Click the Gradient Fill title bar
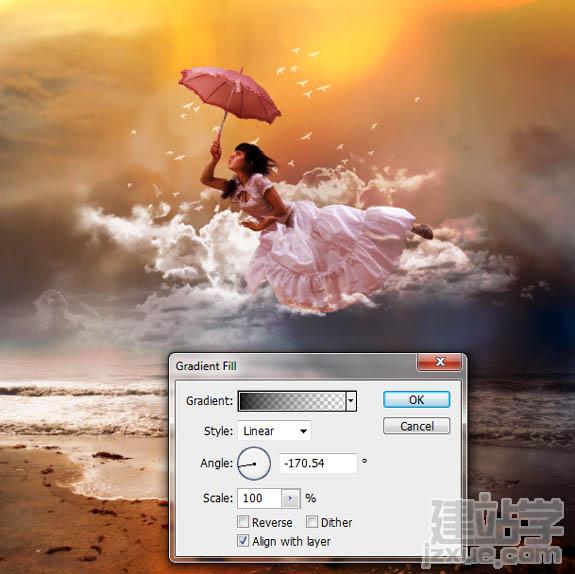Screen dimensions: 575x574 point(293,366)
